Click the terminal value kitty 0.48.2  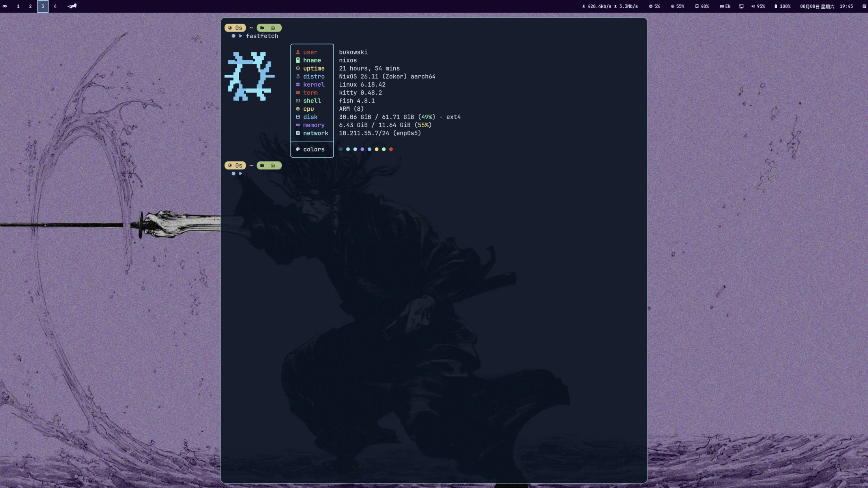click(360, 93)
